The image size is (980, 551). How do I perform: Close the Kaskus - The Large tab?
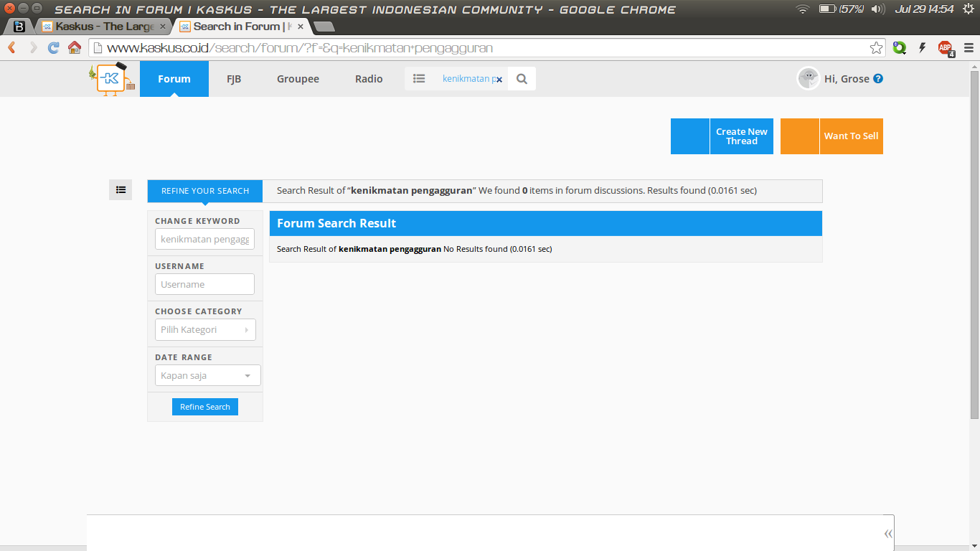163,27
